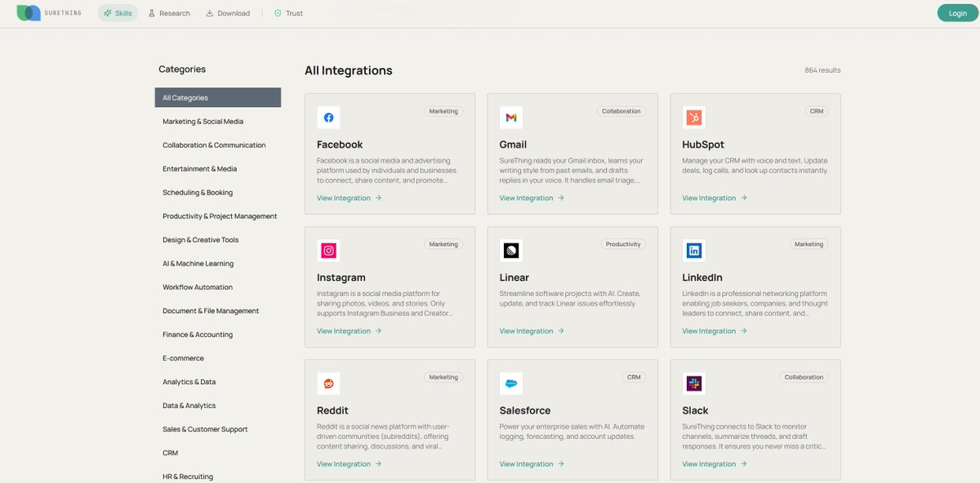Screen dimensions: 980x483
Task: Click the Gmail card title
Action: (514, 145)
